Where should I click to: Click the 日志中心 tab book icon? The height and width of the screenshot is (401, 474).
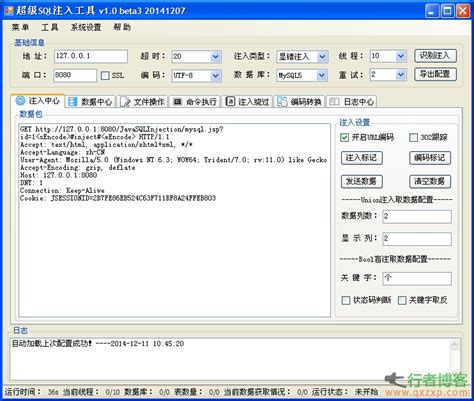[x=334, y=101]
